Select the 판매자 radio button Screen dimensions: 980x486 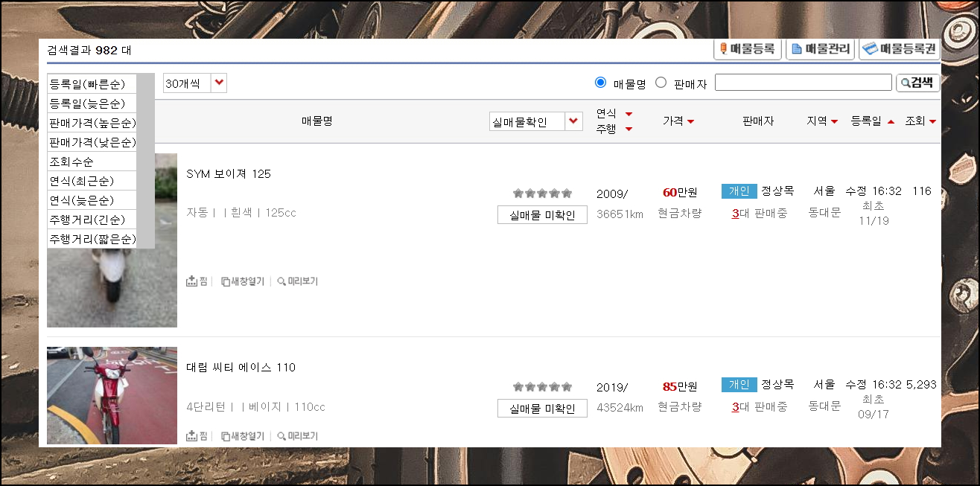(661, 83)
